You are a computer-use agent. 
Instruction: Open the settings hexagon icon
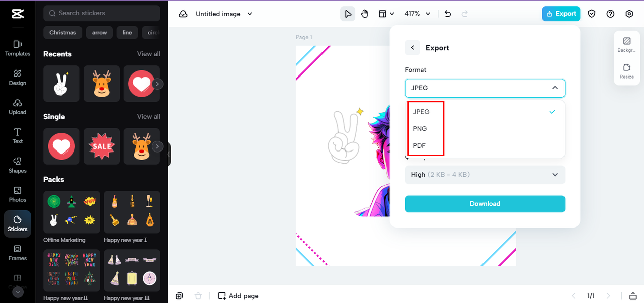pyautogui.click(x=629, y=14)
